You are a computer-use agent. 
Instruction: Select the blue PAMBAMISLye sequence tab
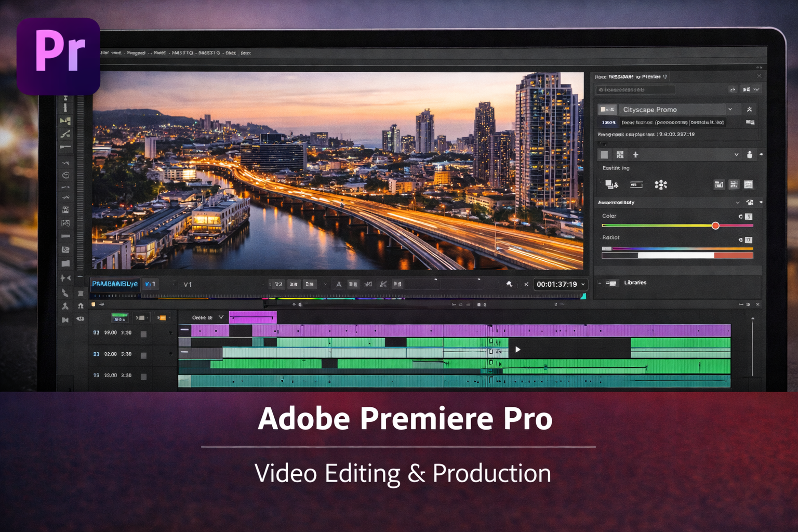pyautogui.click(x=115, y=284)
